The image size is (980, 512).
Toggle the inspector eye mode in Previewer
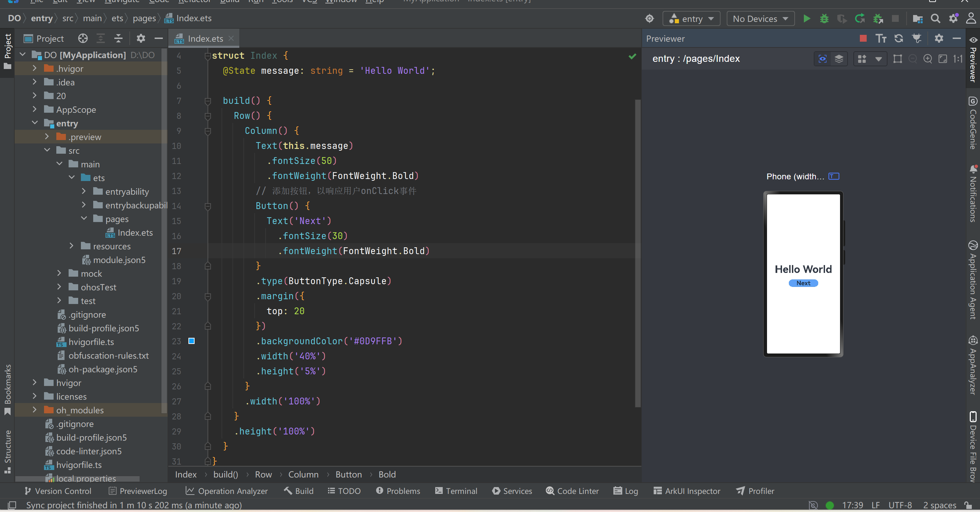(x=823, y=59)
